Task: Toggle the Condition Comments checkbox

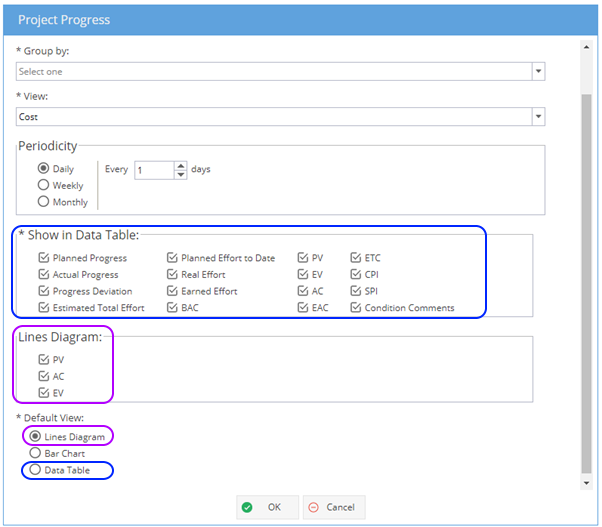Action: [x=356, y=307]
